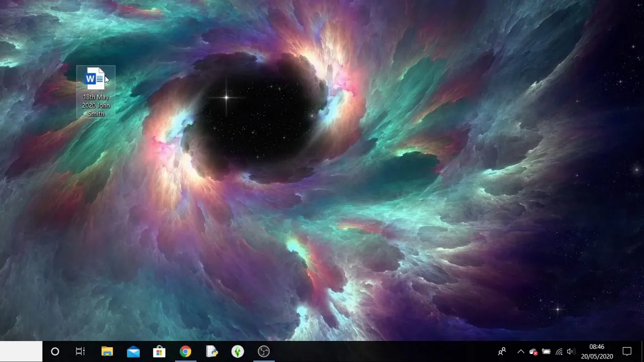
Task: Click the "18th May 2020 John Smith" file name
Action: point(96,105)
